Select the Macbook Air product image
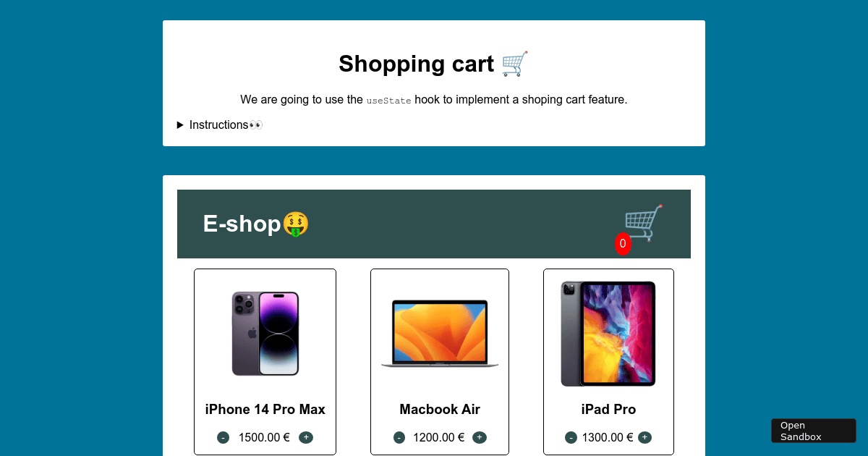The image size is (868, 456). tap(440, 333)
